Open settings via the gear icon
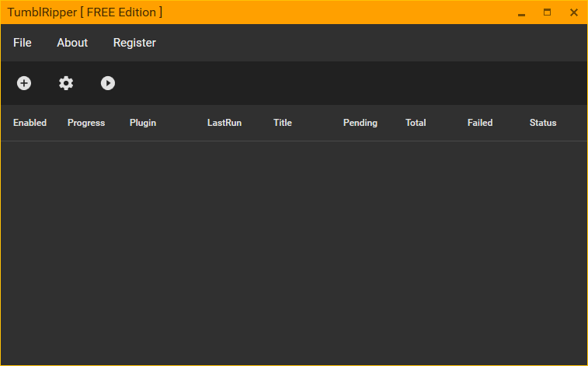Viewport: 588px width, 366px height. (66, 83)
